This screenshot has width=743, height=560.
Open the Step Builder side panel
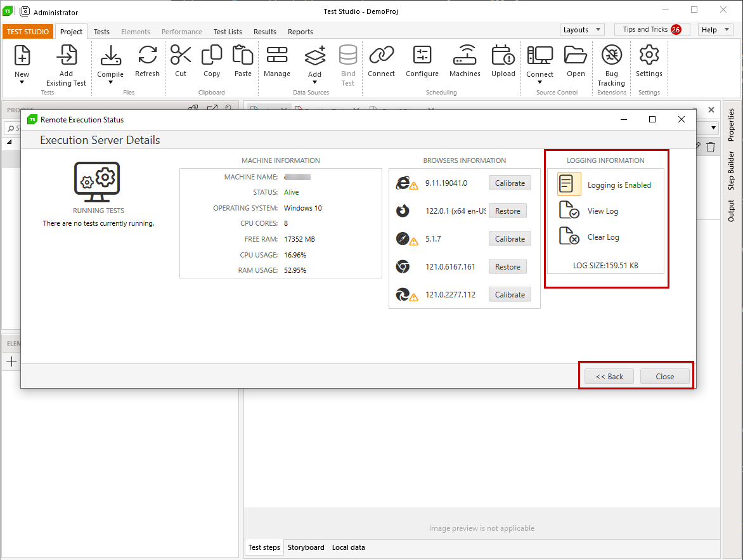731,170
